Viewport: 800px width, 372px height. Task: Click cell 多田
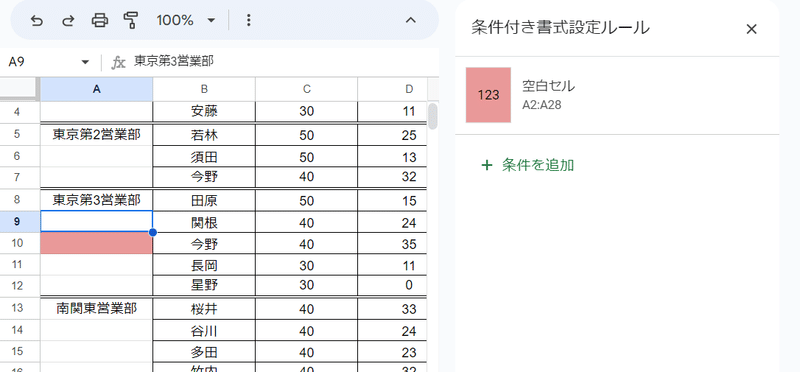(204, 353)
